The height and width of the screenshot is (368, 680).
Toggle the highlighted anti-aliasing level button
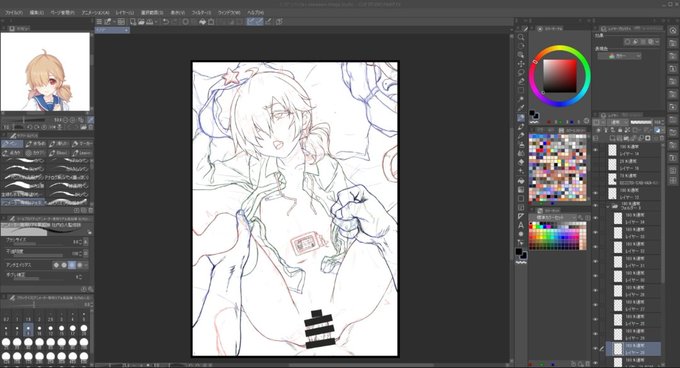72,265
